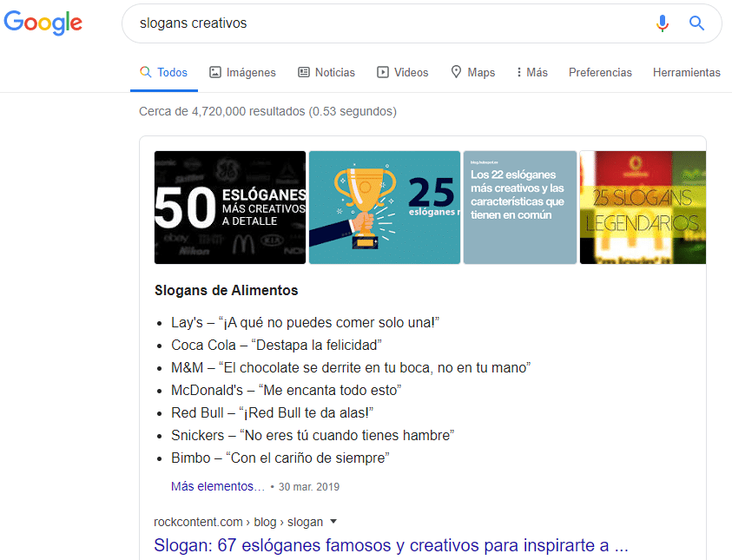Image resolution: width=732 pixels, height=560 pixels.
Task: Open the Maps tab
Action: (473, 72)
